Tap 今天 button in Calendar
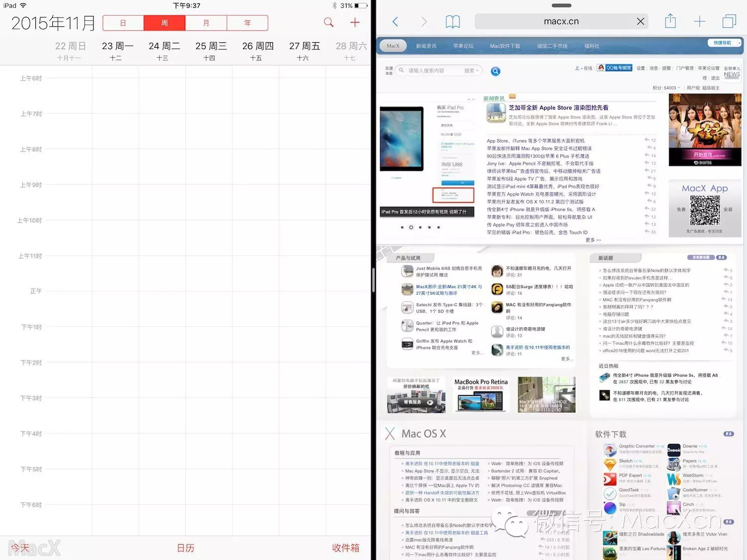The width and height of the screenshot is (747, 560). [x=20, y=548]
